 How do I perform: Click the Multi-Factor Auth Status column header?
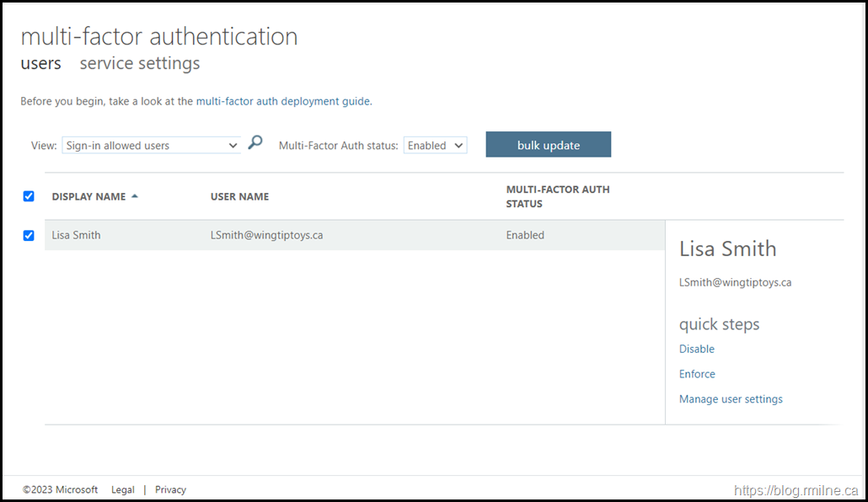point(557,196)
